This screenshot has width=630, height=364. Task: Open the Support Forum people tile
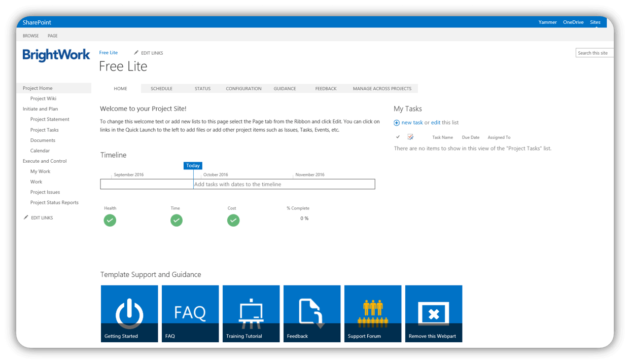373,313
